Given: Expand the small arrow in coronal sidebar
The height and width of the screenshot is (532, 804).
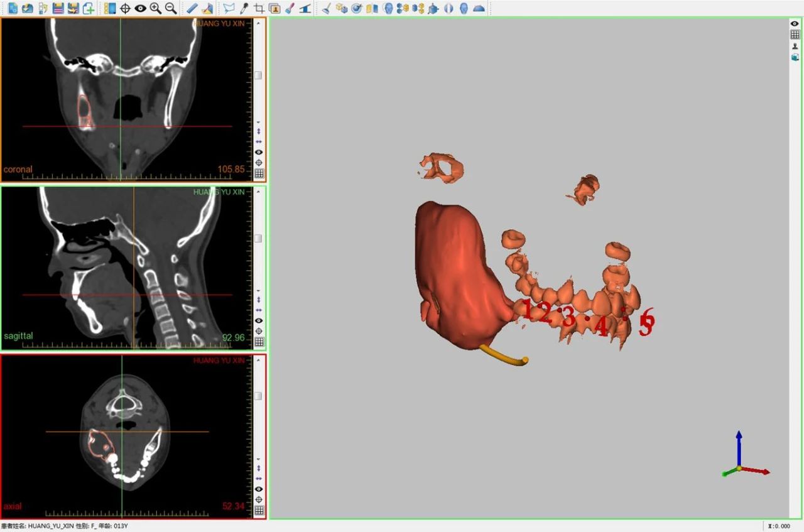Looking at the screenshot, I should [x=258, y=122].
